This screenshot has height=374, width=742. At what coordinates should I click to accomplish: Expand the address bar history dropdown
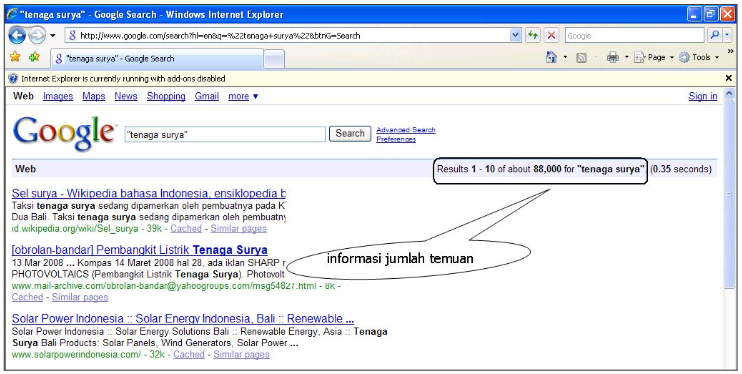click(x=515, y=36)
